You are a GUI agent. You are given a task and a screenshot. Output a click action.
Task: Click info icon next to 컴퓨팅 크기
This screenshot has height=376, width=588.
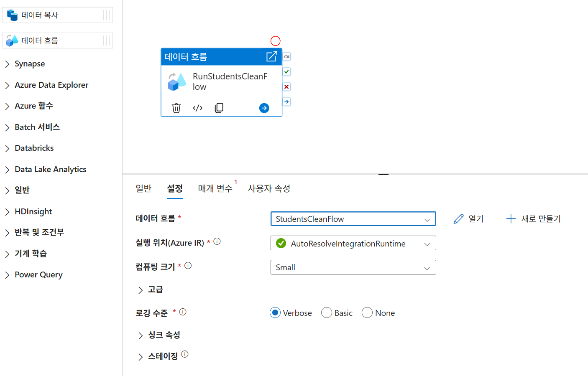coord(188,266)
